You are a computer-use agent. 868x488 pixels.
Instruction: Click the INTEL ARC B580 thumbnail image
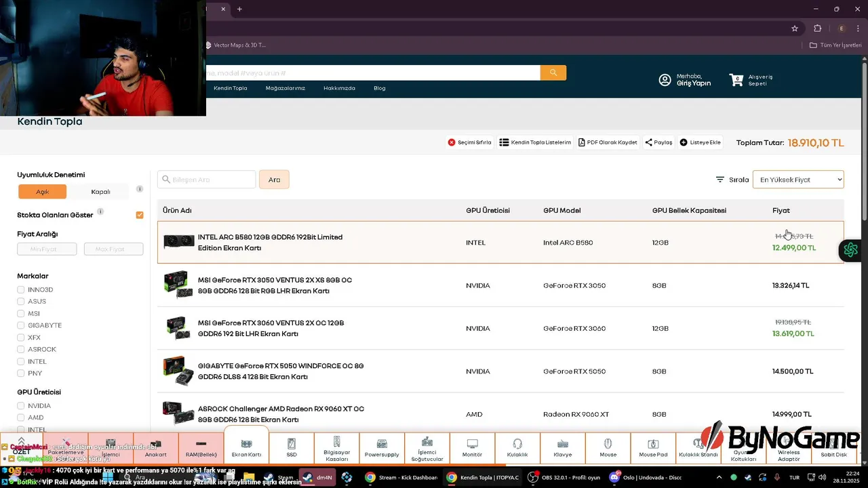179,242
